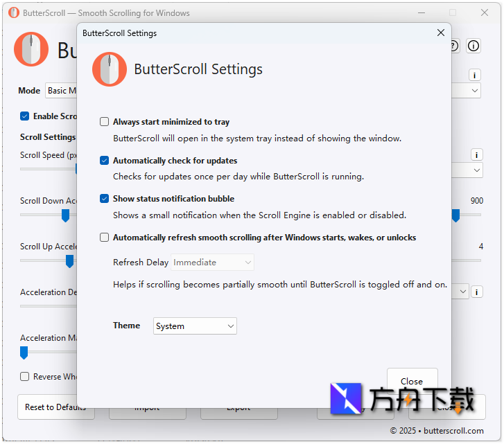Click the Close button in settings dialog
Viewport: 504px width, 444px height.
pos(412,381)
